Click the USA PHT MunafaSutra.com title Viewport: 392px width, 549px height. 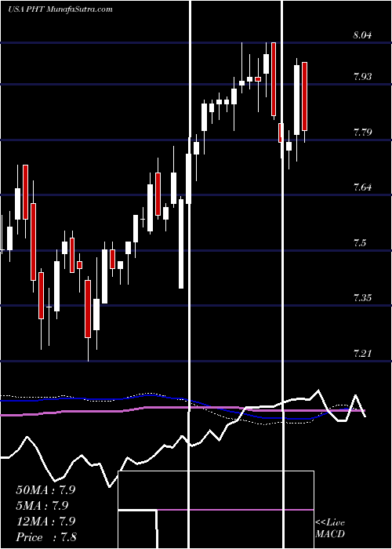[60, 9]
